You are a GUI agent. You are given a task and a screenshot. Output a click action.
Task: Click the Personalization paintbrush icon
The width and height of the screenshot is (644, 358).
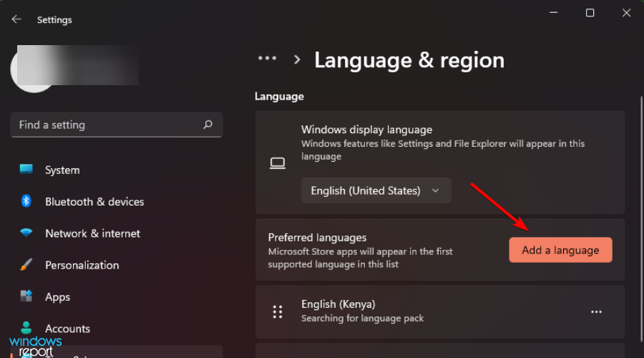click(26, 265)
